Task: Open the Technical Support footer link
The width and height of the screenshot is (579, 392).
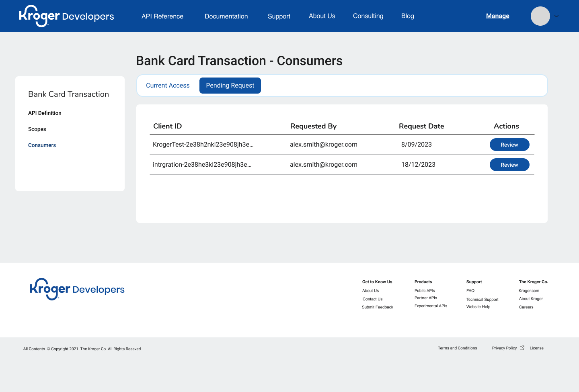Action: (x=482, y=300)
